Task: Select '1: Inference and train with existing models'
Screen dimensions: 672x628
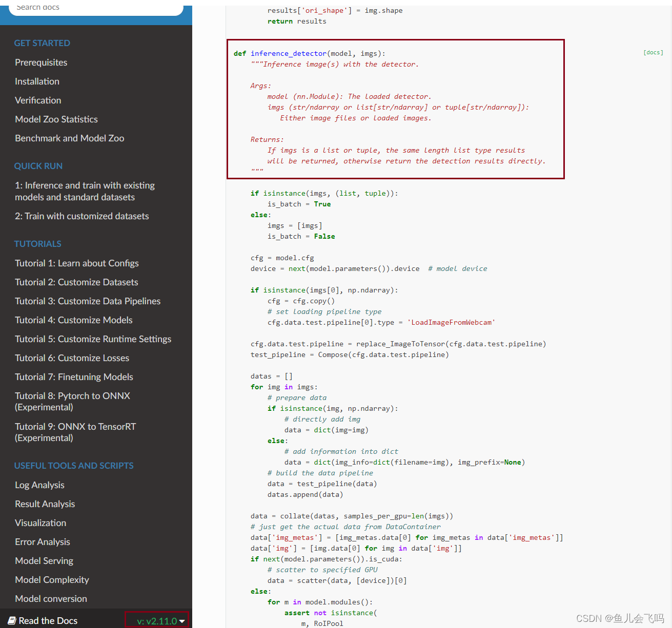Action: pos(85,191)
